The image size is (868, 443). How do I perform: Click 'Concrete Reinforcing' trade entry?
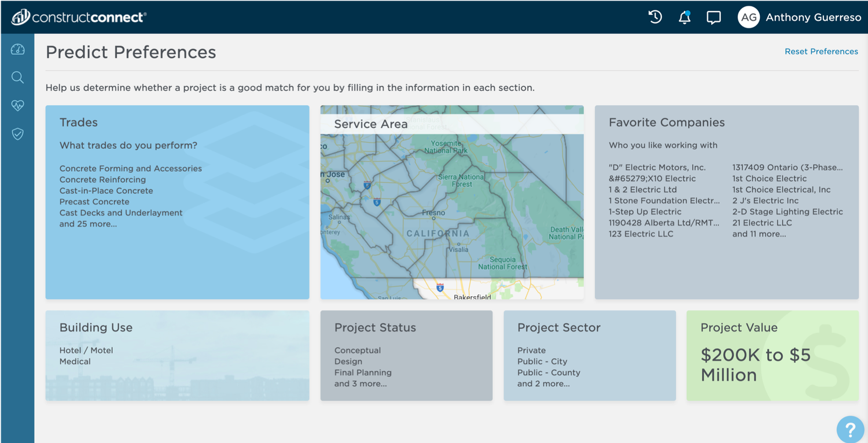click(x=102, y=179)
